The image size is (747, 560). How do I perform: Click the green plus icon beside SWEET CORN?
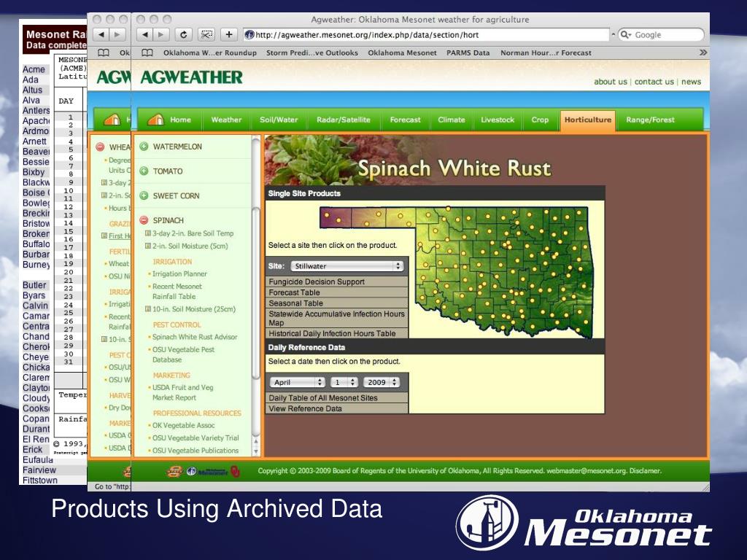(x=144, y=195)
